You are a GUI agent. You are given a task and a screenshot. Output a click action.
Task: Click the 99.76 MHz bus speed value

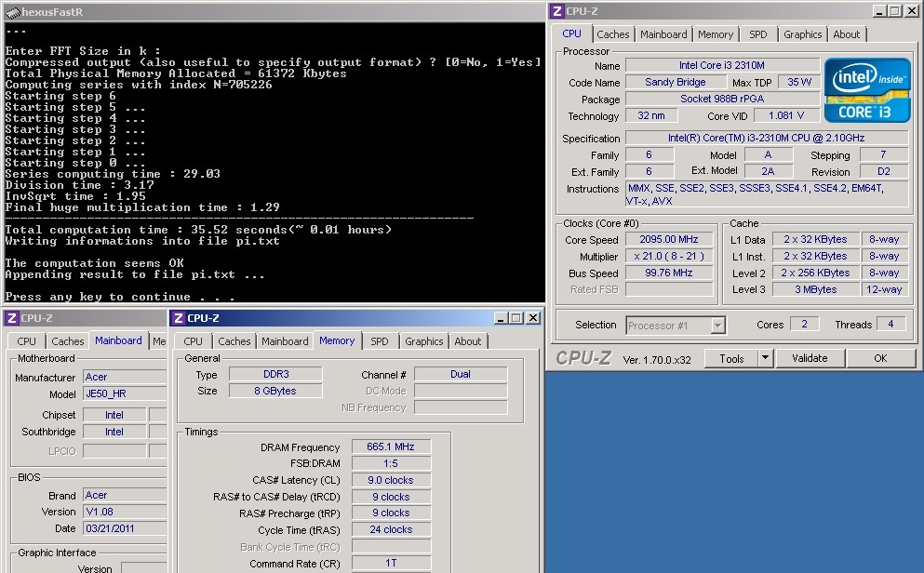point(669,273)
